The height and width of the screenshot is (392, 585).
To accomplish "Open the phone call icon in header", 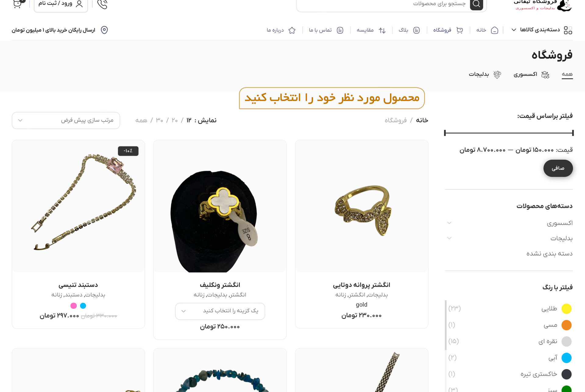I will pos(102,4).
